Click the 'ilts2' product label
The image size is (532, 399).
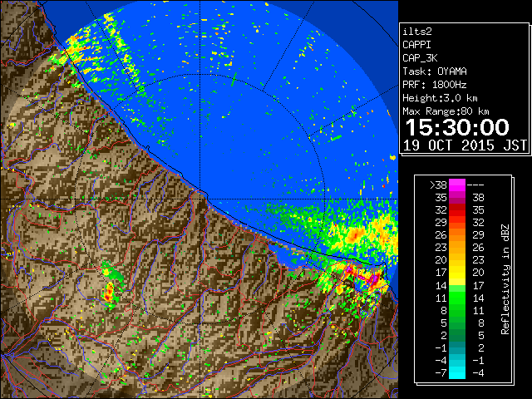(417, 32)
